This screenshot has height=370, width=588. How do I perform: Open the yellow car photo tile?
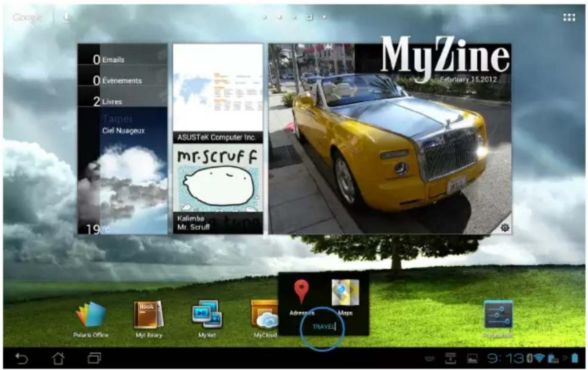[x=390, y=139]
